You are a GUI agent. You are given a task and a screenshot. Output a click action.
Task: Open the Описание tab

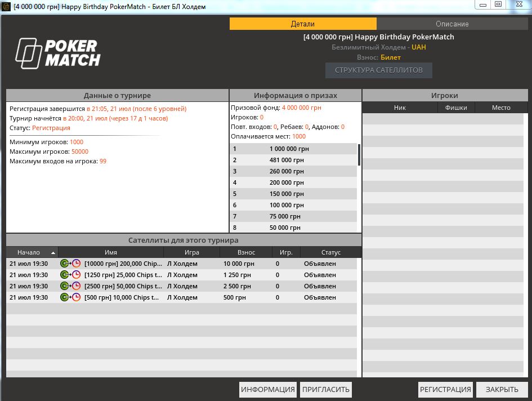click(452, 24)
